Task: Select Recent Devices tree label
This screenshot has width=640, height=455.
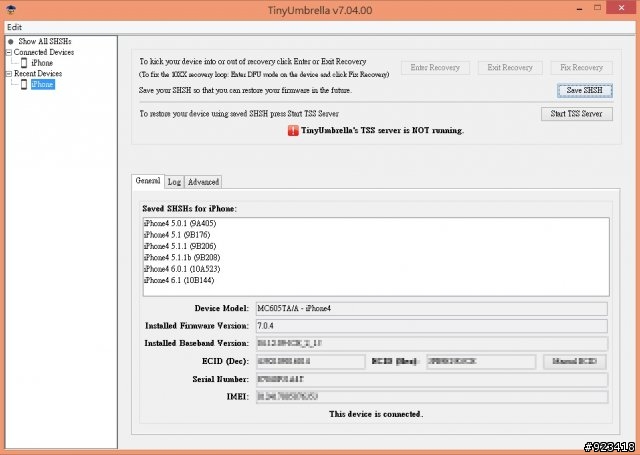Action: tap(38, 73)
